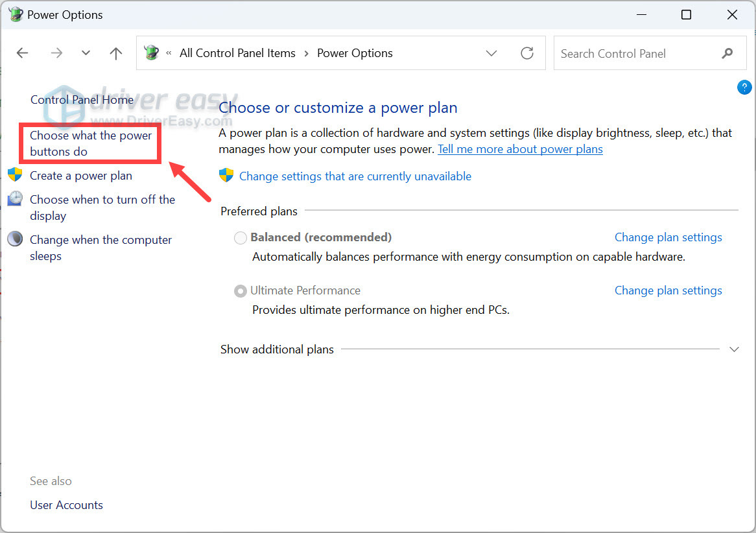Image resolution: width=756 pixels, height=533 pixels.
Task: Open the recent locations dropdown next to forward arrow
Action: click(85, 53)
